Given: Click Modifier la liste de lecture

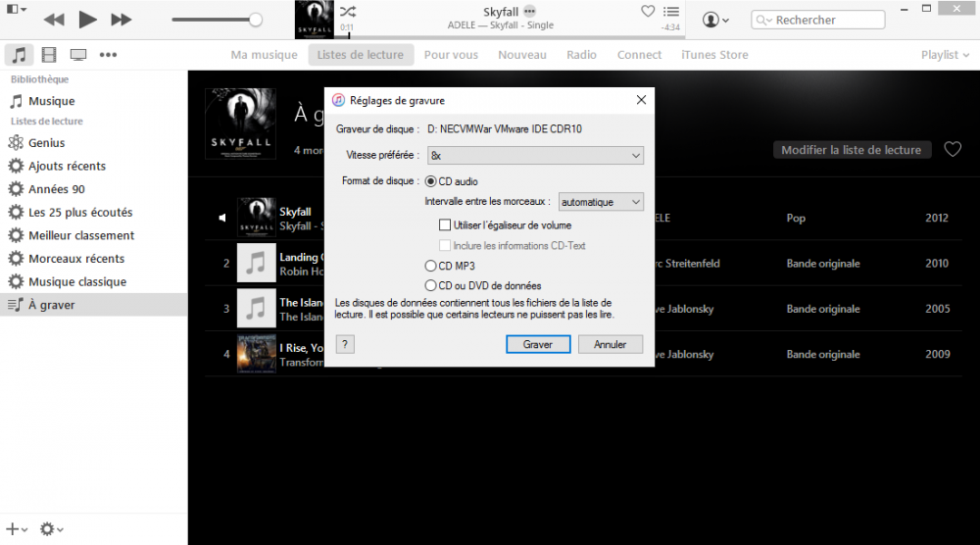Looking at the screenshot, I should click(852, 150).
